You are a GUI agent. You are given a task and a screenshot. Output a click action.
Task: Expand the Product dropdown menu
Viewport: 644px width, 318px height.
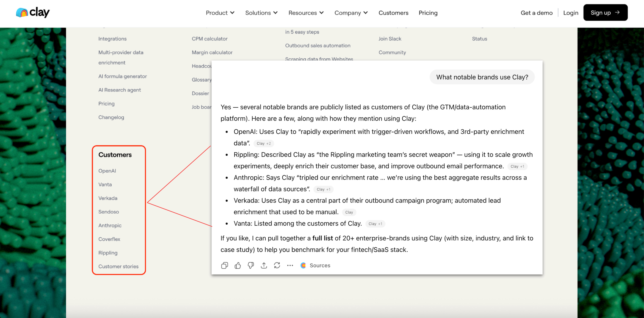click(220, 13)
